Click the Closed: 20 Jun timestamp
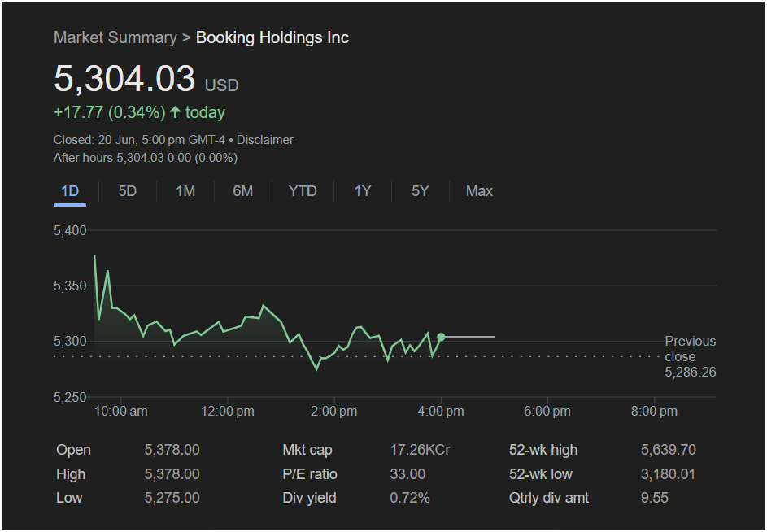767x532 pixels. [139, 140]
